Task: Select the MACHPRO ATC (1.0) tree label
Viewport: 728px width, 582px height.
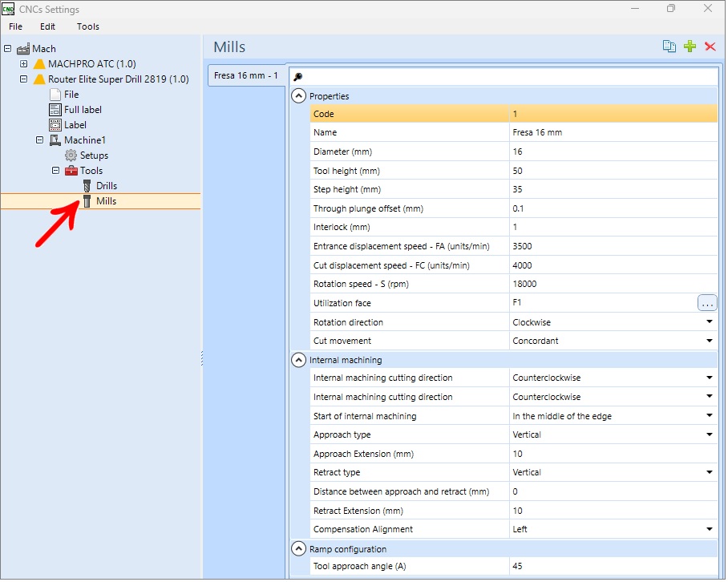Action: pos(92,64)
